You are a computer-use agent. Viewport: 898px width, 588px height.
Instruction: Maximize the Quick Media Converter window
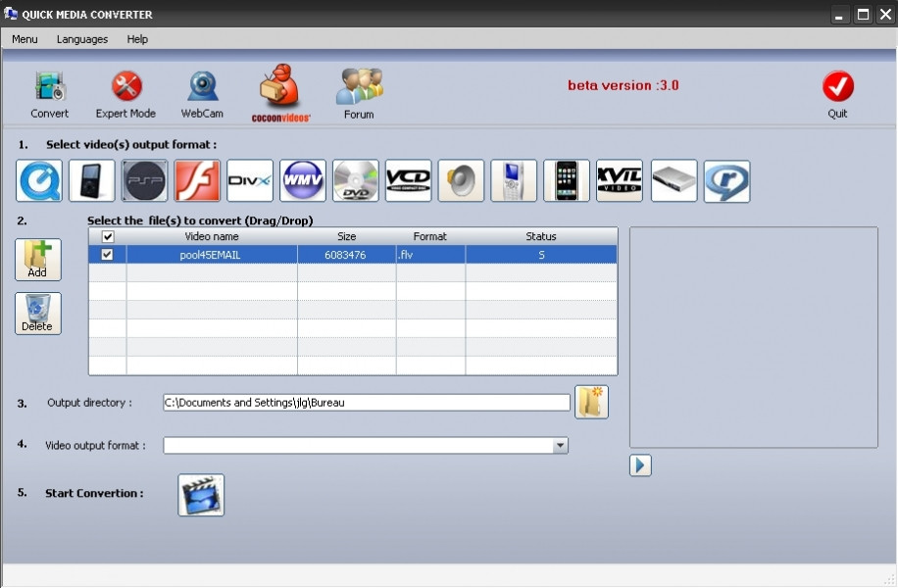point(863,15)
